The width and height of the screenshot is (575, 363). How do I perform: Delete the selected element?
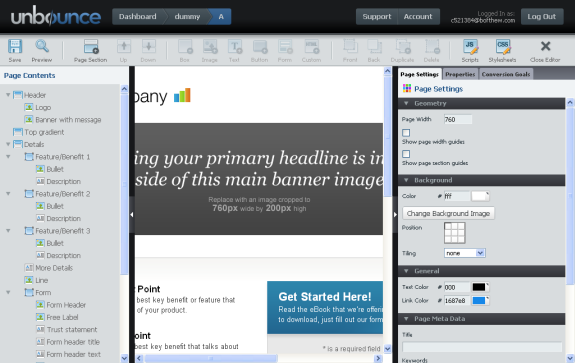[432, 51]
